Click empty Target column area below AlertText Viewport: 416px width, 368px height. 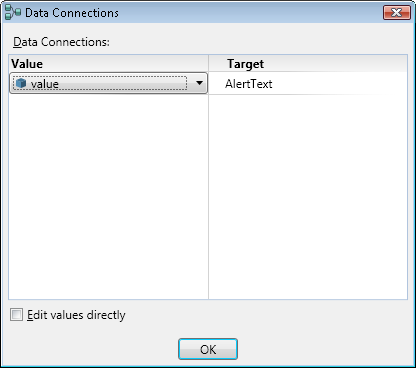click(x=308, y=197)
